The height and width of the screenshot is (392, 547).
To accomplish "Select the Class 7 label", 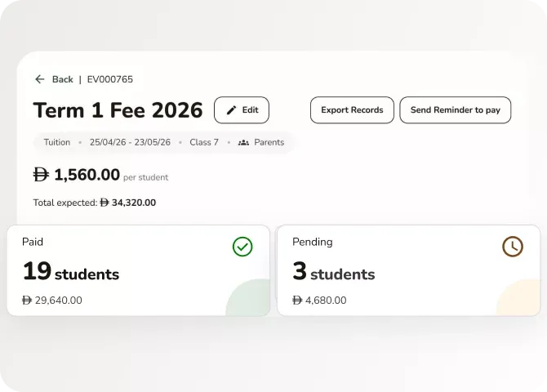I will pyautogui.click(x=204, y=142).
